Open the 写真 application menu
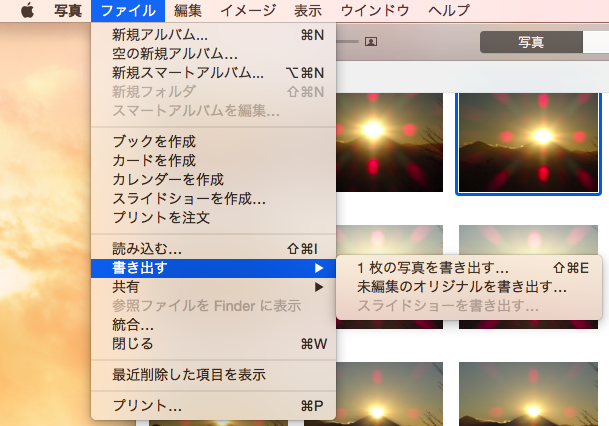609x426 pixels. 68,10
